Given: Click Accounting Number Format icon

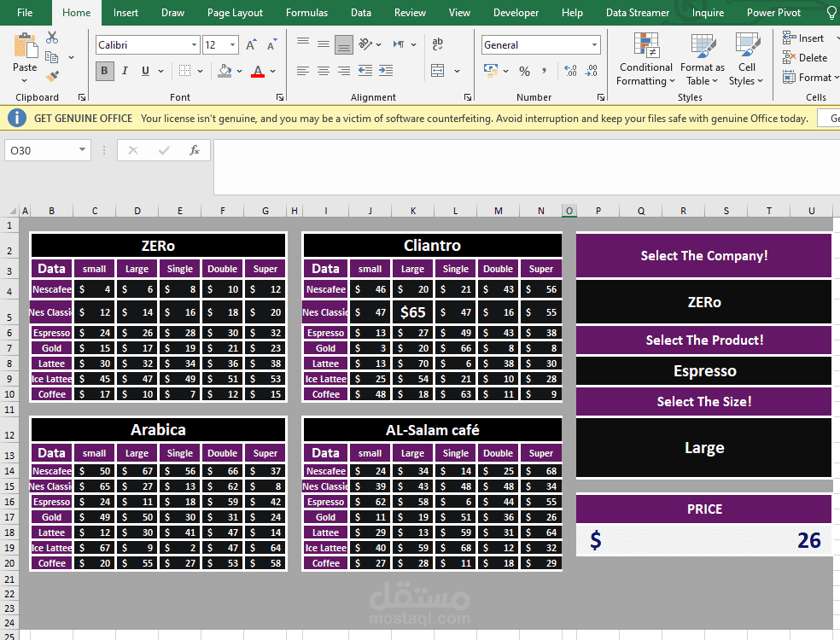Looking at the screenshot, I should click(490, 71).
